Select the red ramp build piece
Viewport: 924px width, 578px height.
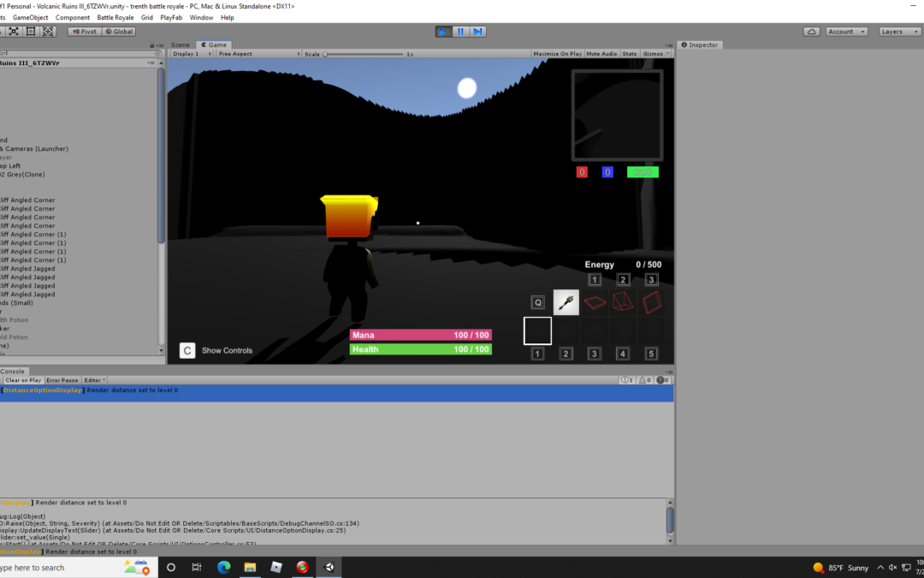pyautogui.click(x=623, y=302)
